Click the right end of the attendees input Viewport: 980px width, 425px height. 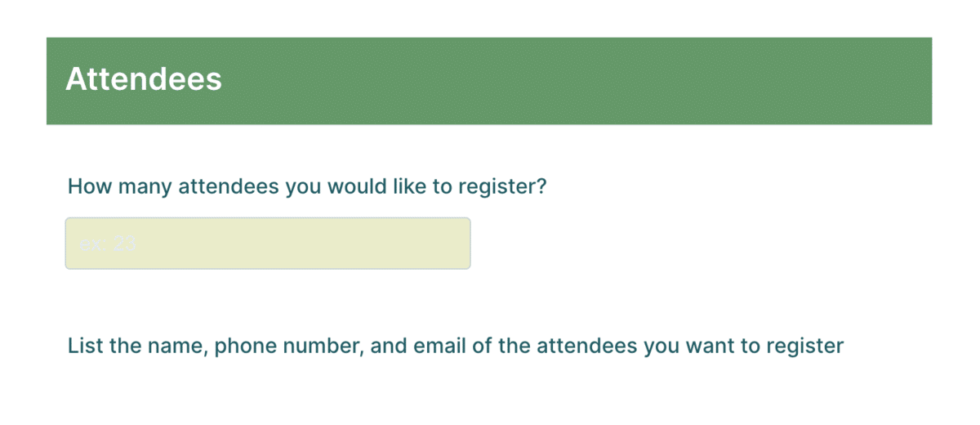tap(454, 244)
